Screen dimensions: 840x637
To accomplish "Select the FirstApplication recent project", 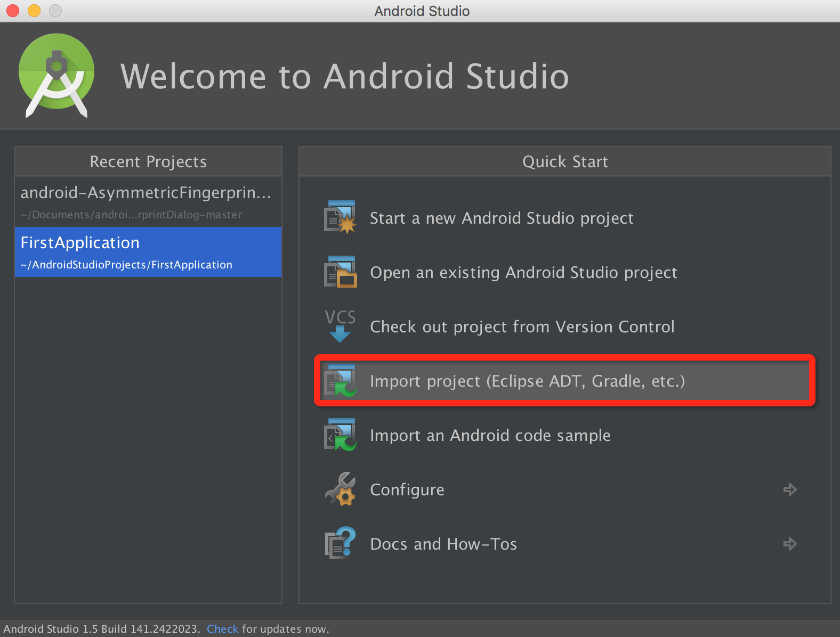I will click(x=148, y=252).
